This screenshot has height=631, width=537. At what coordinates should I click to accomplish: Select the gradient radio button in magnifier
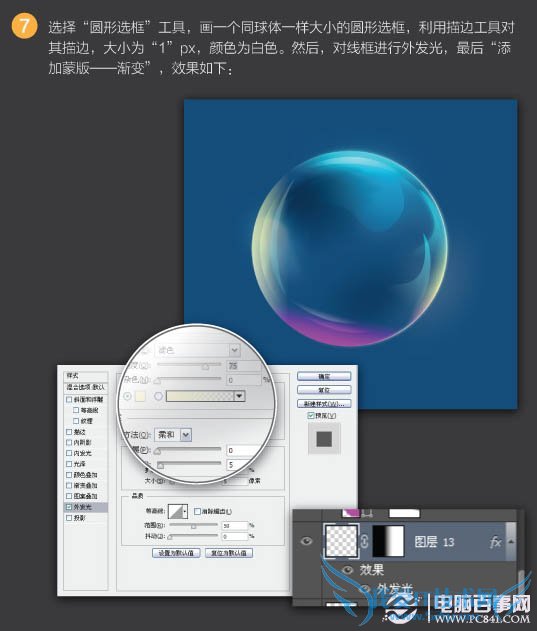159,396
